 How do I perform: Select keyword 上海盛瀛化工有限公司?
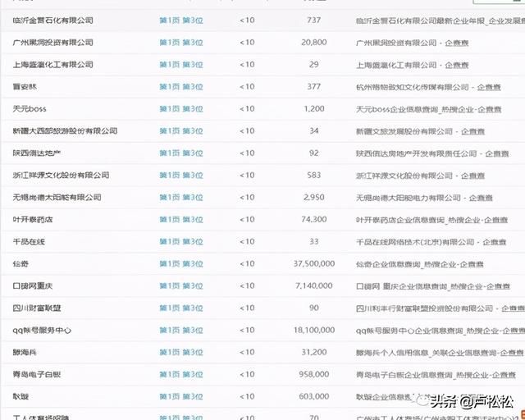tap(52, 65)
